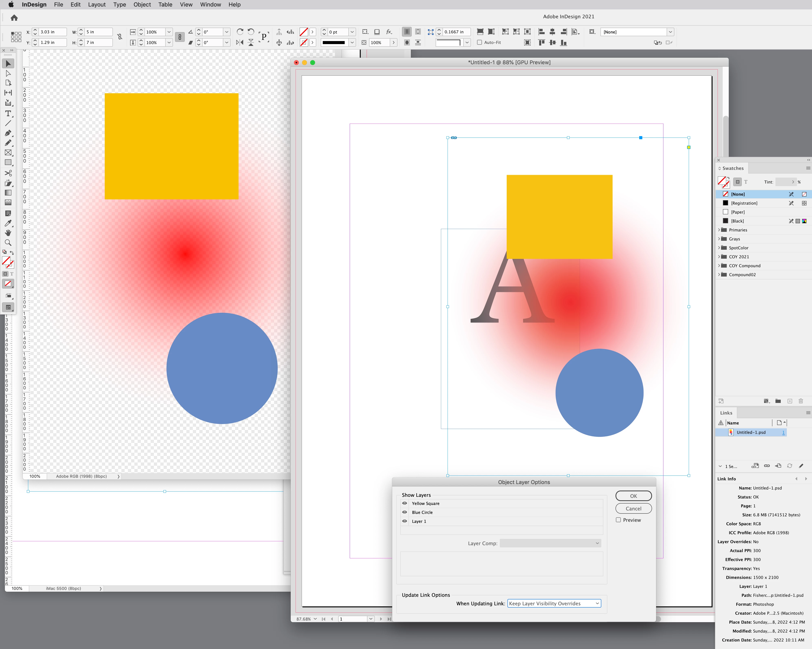The height and width of the screenshot is (649, 812).
Task: Click OK in Object Layer Options
Action: (x=633, y=496)
